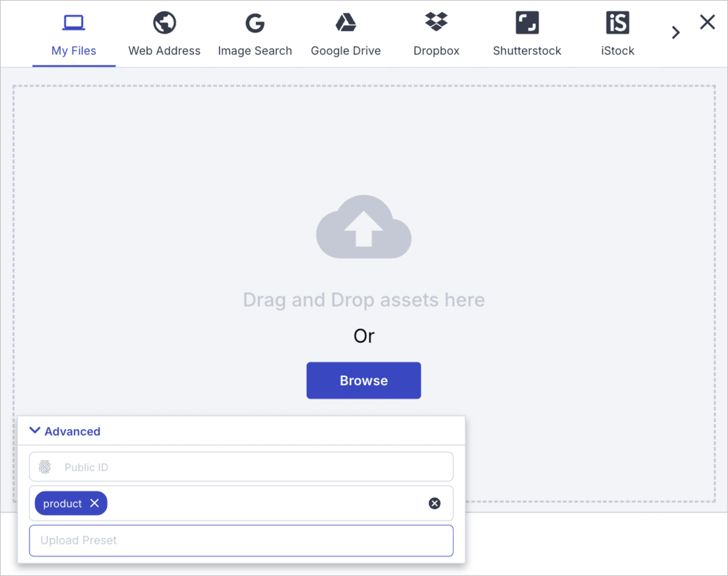Click the product tag chip
Screen dimensions: 728x576
pos(71,503)
